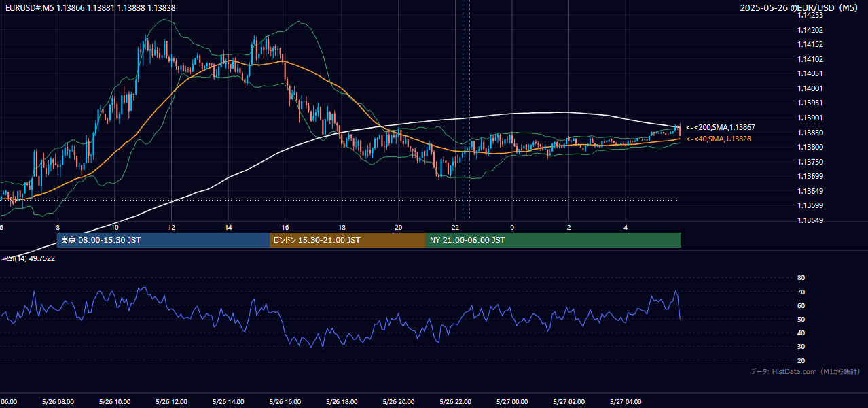Click price axis value 1.13699
Screen dimensions: 868x408
(810, 176)
